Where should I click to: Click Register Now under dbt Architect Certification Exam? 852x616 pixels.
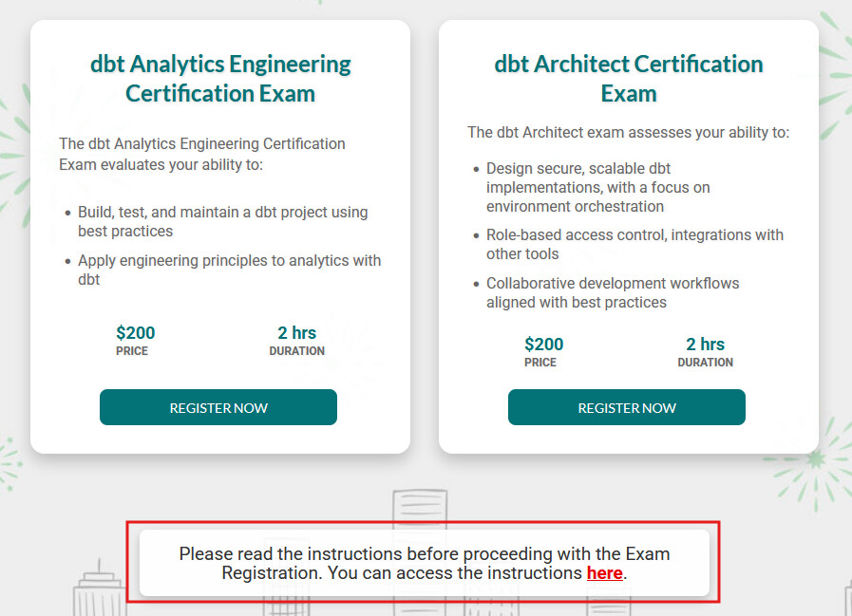click(x=627, y=407)
